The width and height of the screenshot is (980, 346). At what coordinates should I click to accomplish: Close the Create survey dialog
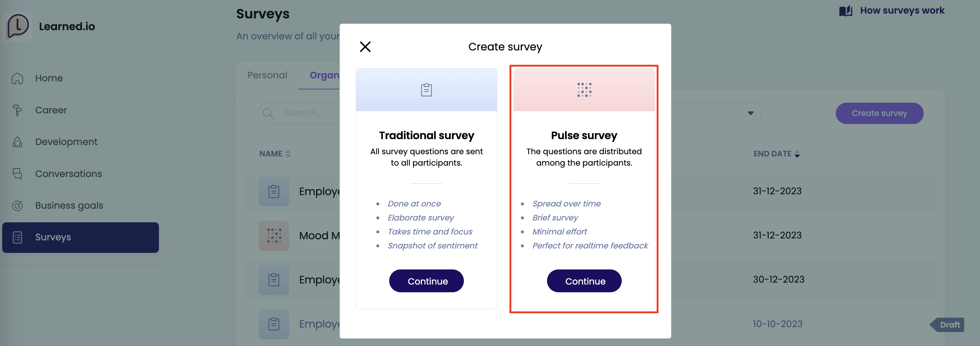(365, 47)
